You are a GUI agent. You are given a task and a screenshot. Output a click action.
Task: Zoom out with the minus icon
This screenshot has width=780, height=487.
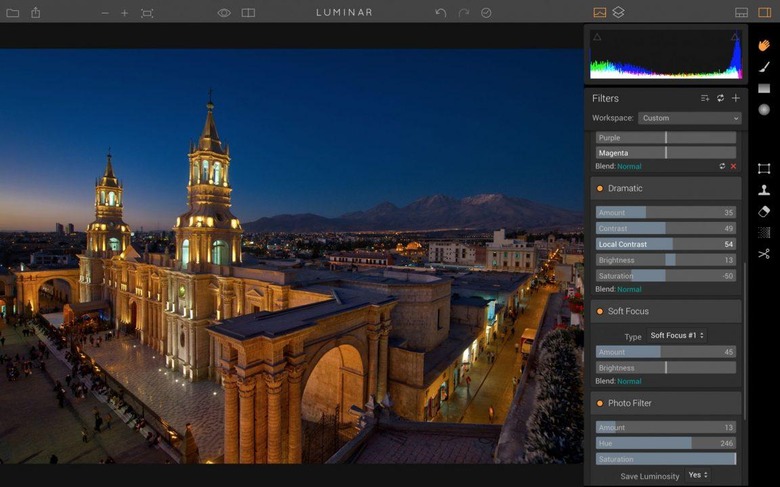pos(105,13)
